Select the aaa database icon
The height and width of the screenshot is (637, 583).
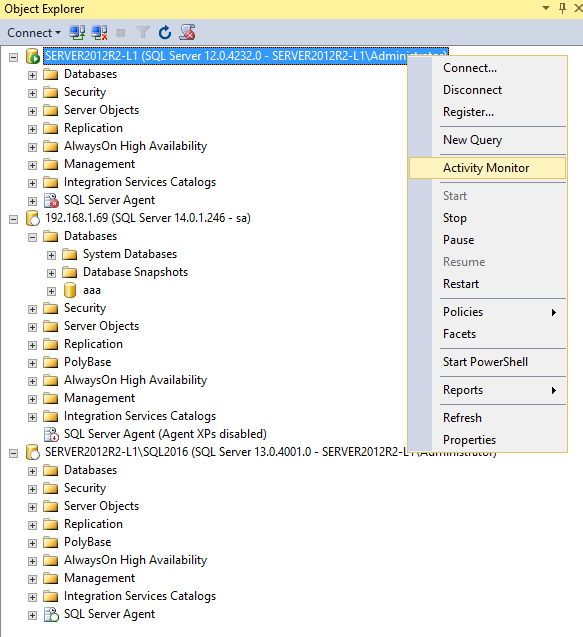[x=70, y=290]
